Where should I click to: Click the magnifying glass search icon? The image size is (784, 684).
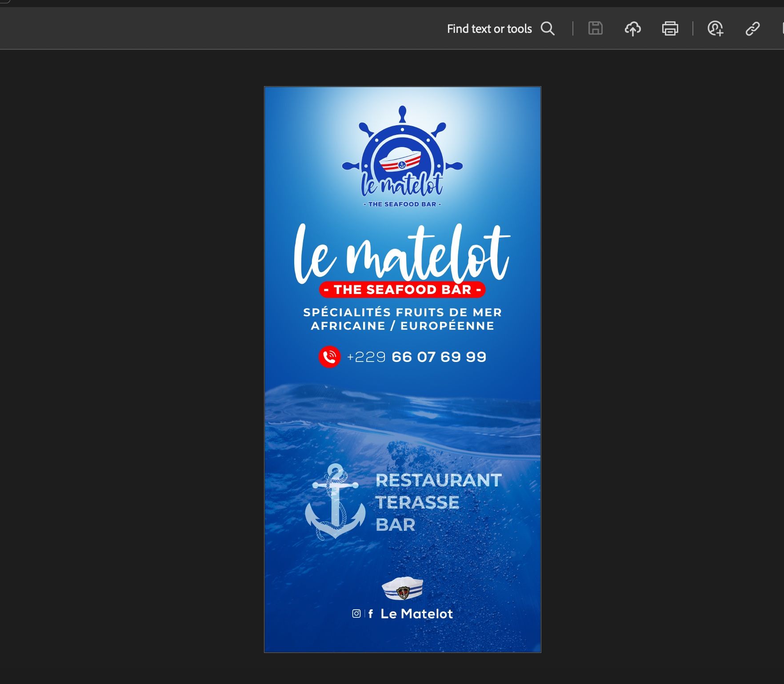(548, 29)
